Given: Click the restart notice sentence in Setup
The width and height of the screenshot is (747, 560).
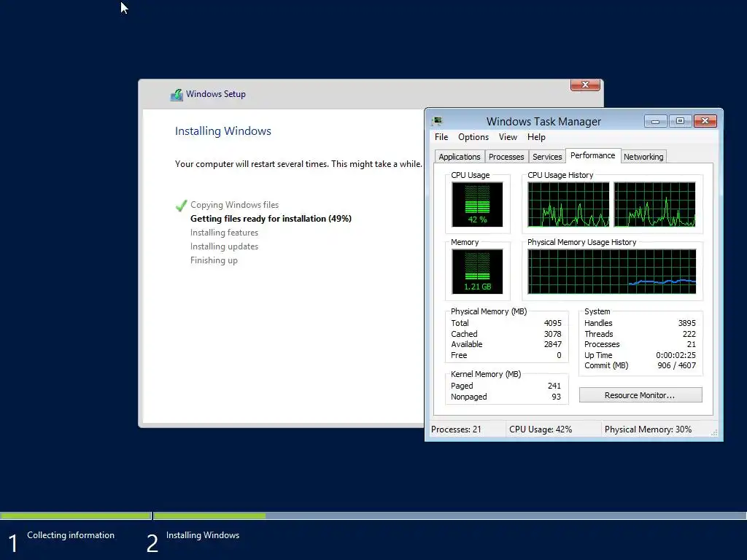Looking at the screenshot, I should click(x=298, y=164).
